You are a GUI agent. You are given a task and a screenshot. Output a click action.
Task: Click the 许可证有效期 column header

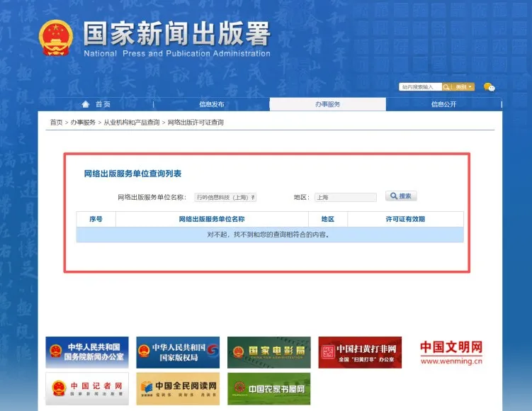[405, 219]
